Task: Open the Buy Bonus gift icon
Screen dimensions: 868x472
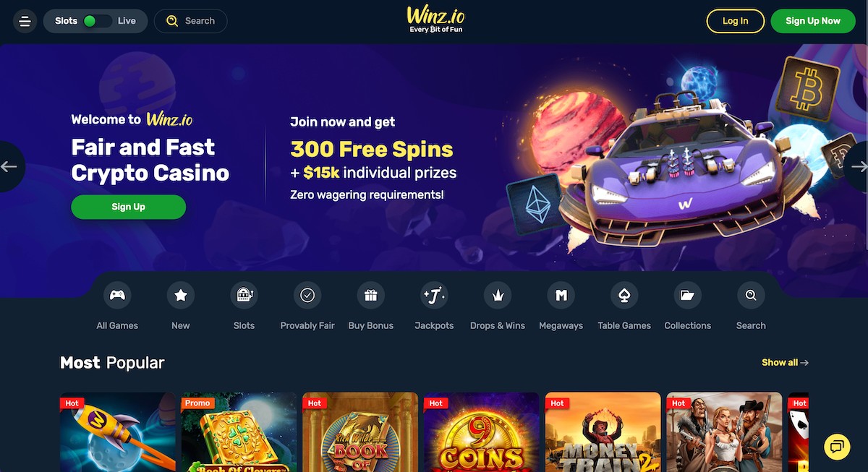Action: pyautogui.click(x=371, y=295)
